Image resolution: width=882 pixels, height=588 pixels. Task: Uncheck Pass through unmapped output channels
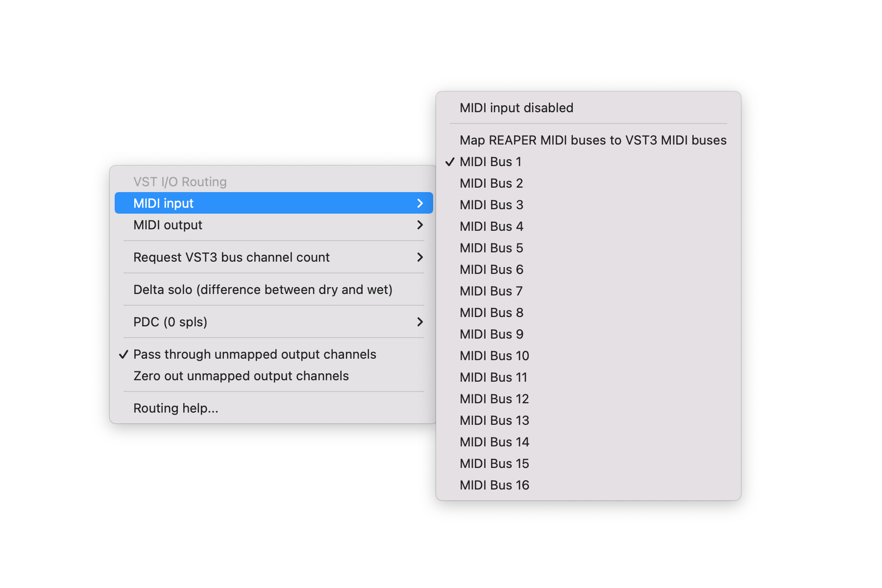(x=255, y=354)
